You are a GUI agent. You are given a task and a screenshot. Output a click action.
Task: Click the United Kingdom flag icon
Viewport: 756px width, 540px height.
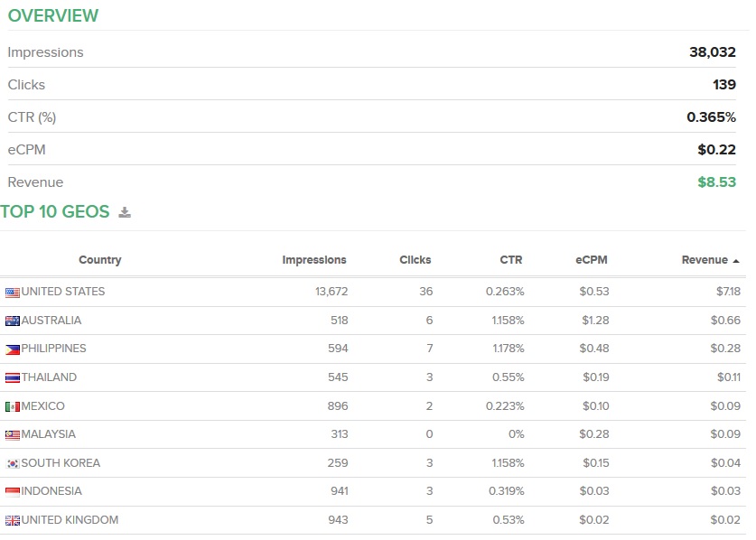[x=13, y=520]
